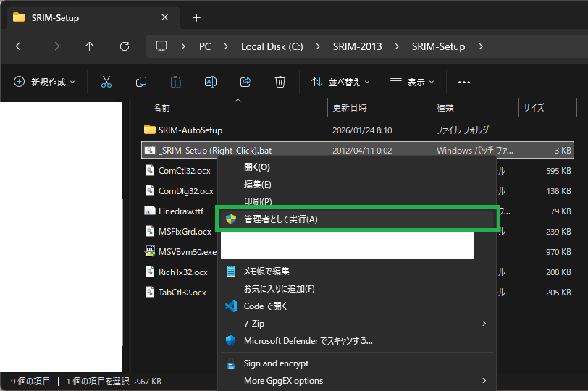588x391 pixels.
Task: Click the Delete trash can icon
Action: [280, 83]
